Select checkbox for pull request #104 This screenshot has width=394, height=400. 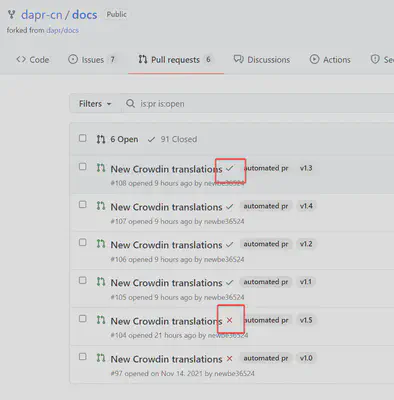[83, 318]
